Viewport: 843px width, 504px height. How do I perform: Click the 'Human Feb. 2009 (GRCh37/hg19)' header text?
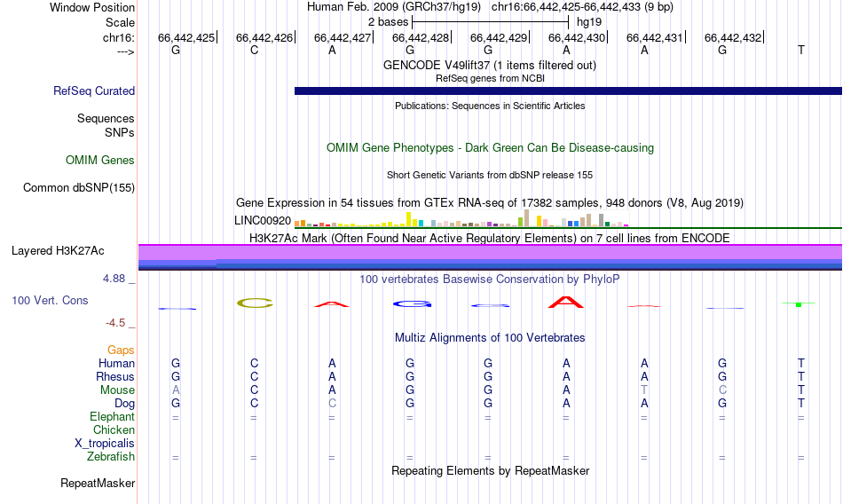395,7
